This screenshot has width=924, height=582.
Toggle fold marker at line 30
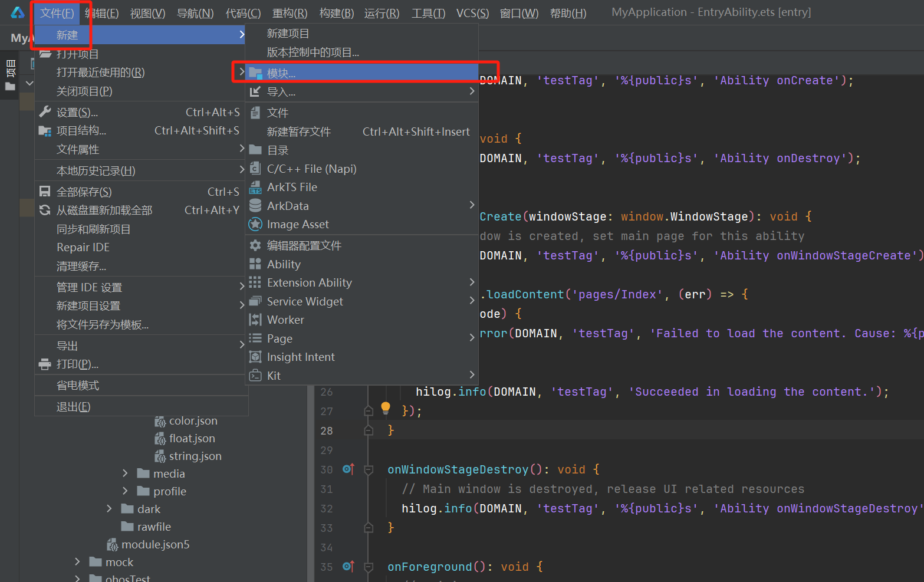369,469
